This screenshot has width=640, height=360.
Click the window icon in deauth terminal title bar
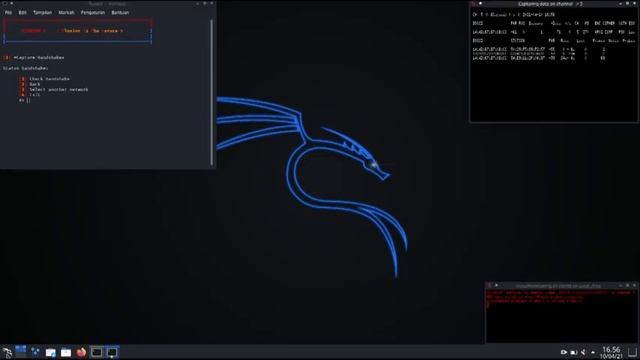[489, 285]
